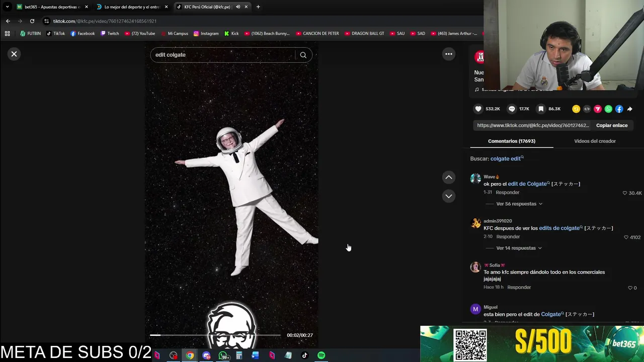
Task: Open Calculator from the taskbar
Action: coord(239,355)
